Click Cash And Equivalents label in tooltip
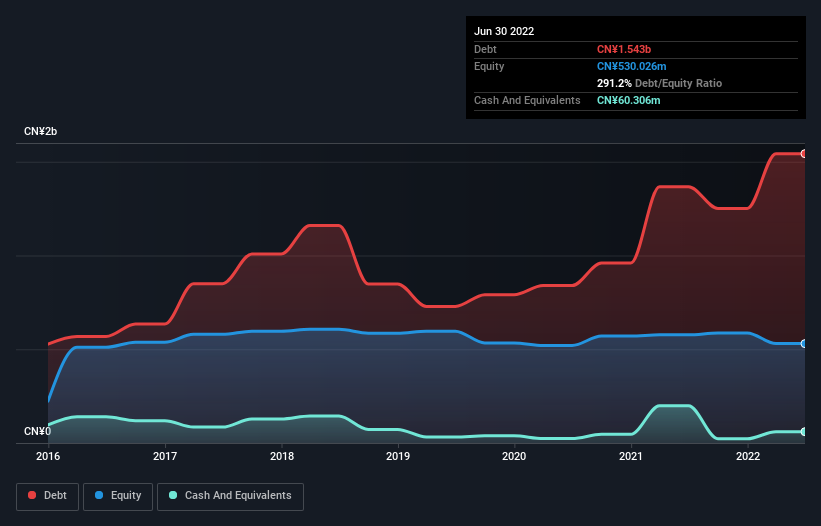This screenshot has height=526, width=821. click(527, 100)
